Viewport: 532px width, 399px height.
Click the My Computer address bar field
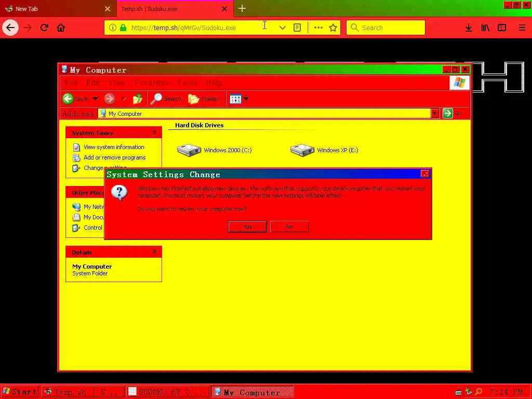[264, 114]
